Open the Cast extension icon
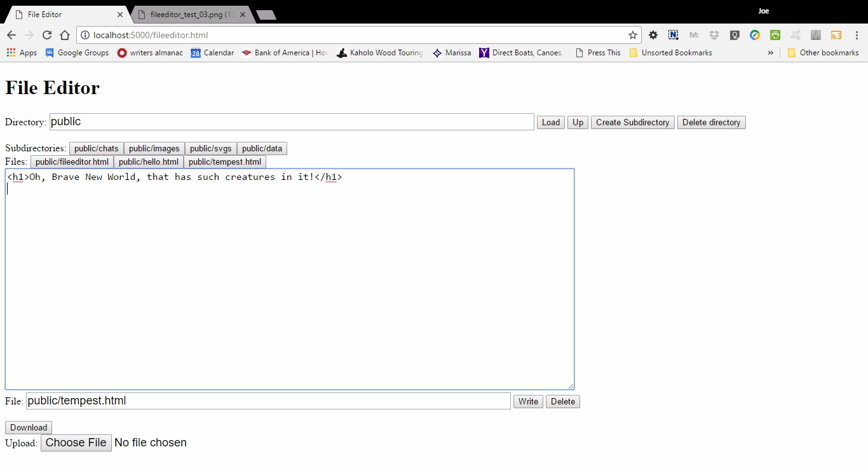Image resolution: width=868 pixels, height=468 pixels. 836,35
